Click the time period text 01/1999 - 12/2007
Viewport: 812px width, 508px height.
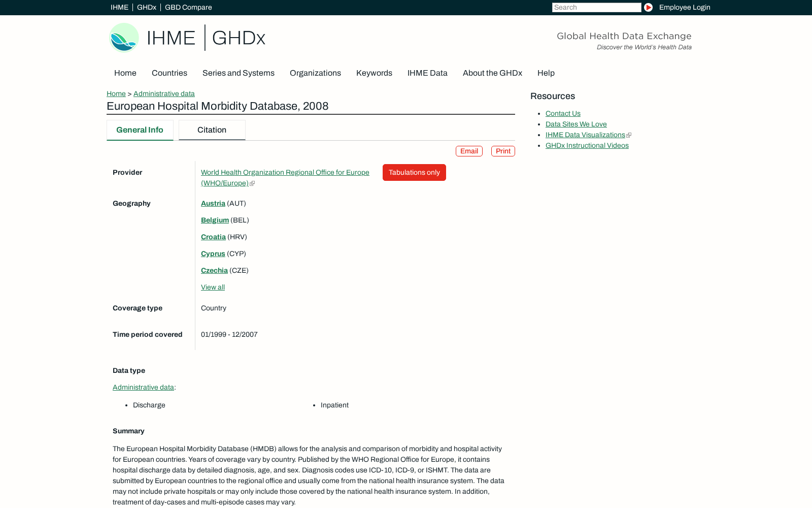[229, 334]
